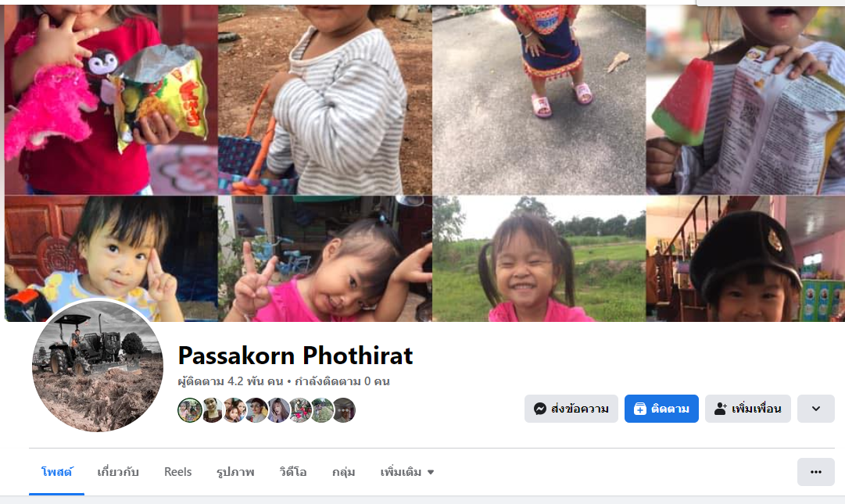845x504 pixels.
Task: Open the profile name Passakorn Phothirat
Action: 295,356
